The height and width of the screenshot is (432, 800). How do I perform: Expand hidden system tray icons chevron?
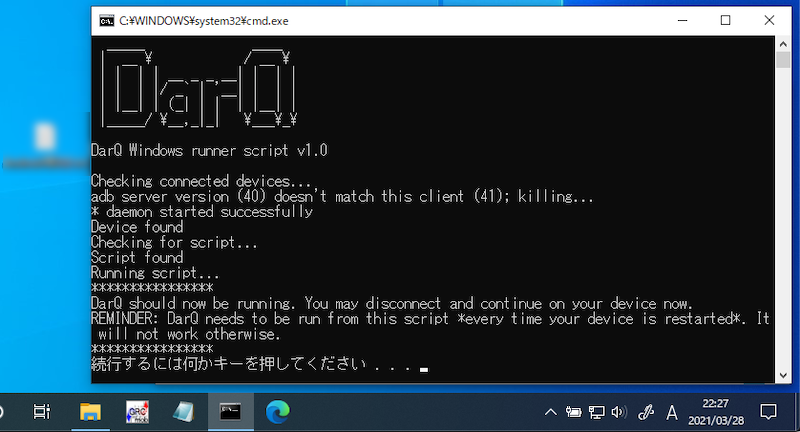click(551, 411)
